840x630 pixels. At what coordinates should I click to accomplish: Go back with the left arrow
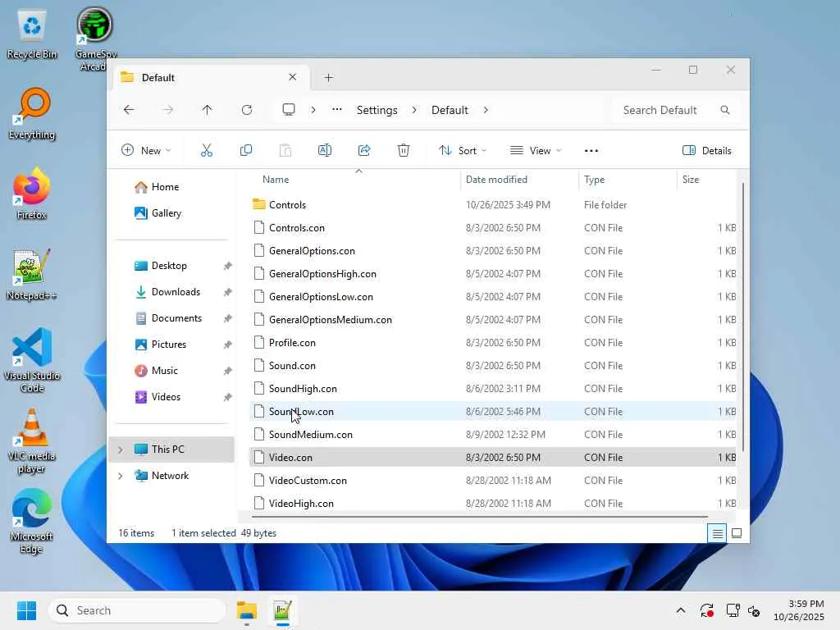coord(129,110)
